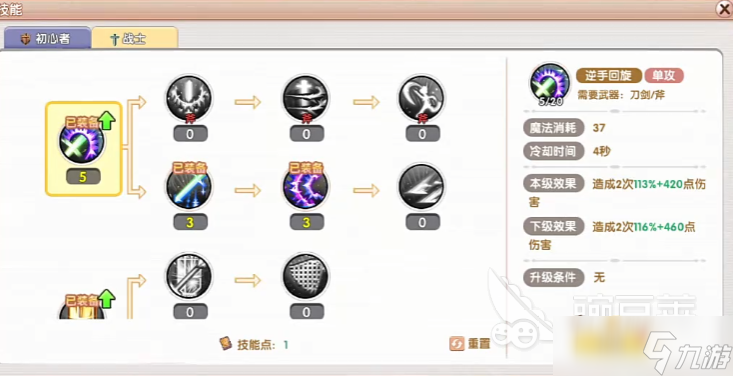Click the skill detail icon showing 5/20

tap(550, 84)
